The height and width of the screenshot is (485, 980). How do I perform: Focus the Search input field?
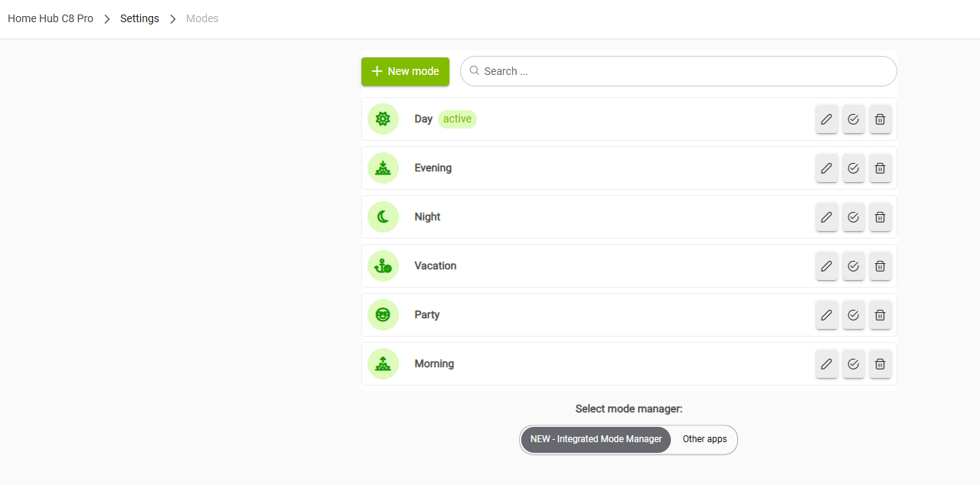(678, 71)
